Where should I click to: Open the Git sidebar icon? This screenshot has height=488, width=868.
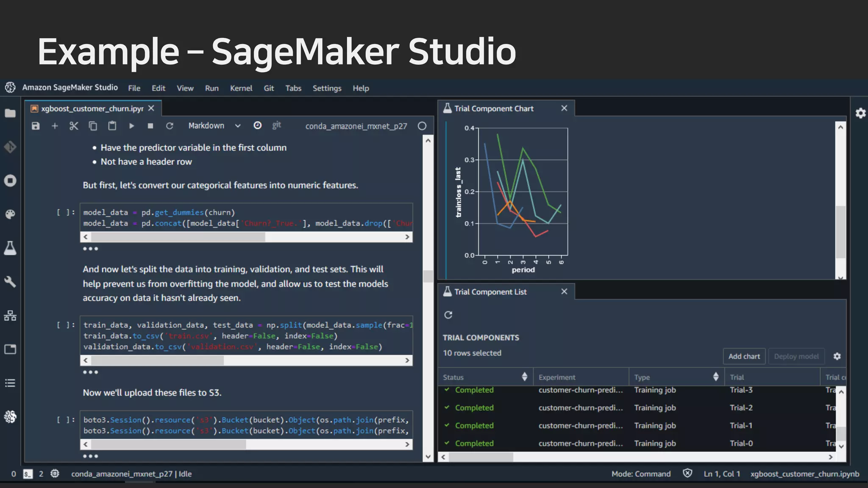(x=10, y=147)
